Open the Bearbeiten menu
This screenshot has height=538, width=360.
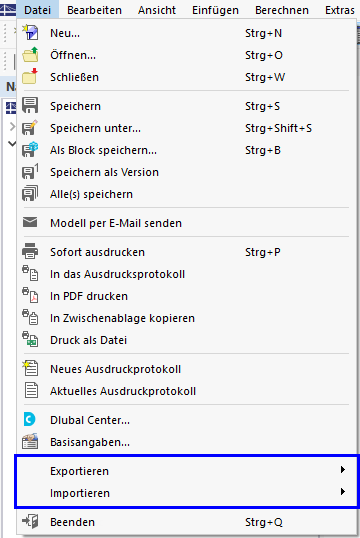pyautogui.click(x=94, y=10)
